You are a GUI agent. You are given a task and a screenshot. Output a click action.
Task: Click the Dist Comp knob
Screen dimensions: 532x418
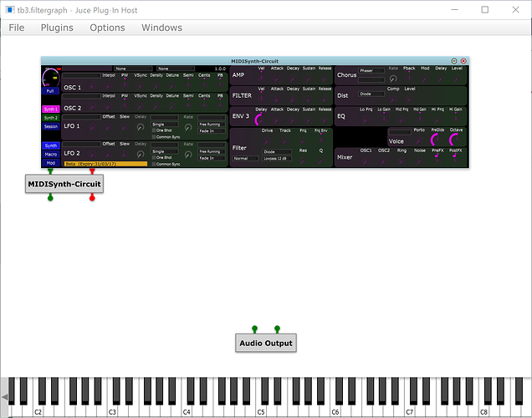tap(393, 99)
